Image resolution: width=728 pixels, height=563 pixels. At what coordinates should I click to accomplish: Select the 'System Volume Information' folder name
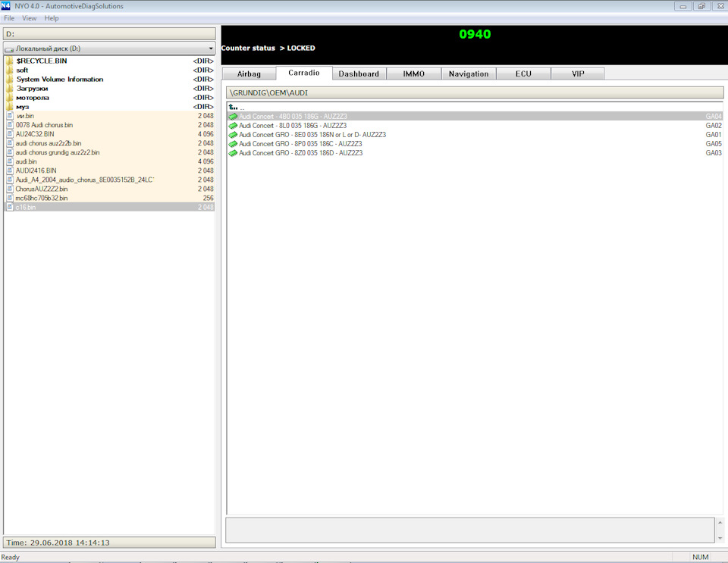click(60, 80)
